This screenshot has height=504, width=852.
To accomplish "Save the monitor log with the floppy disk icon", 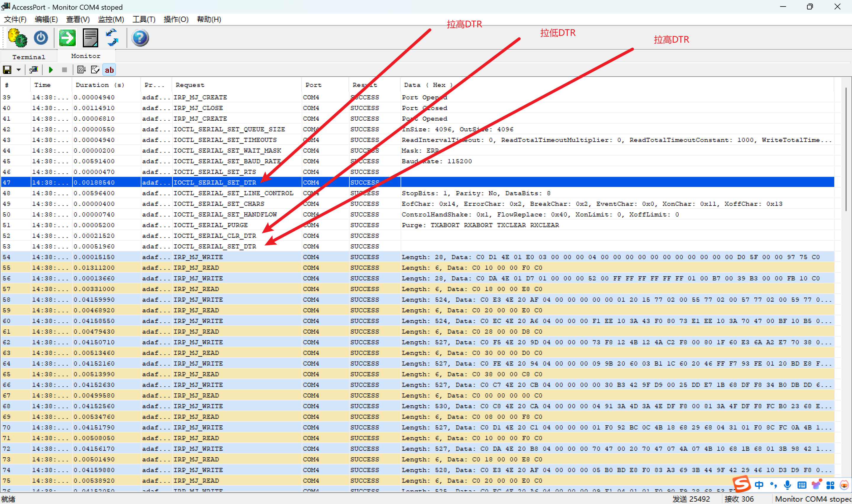I will (7, 70).
